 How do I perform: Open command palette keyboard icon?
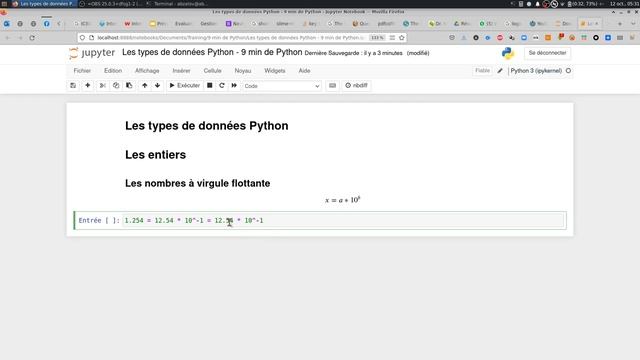pyautogui.click(x=332, y=86)
